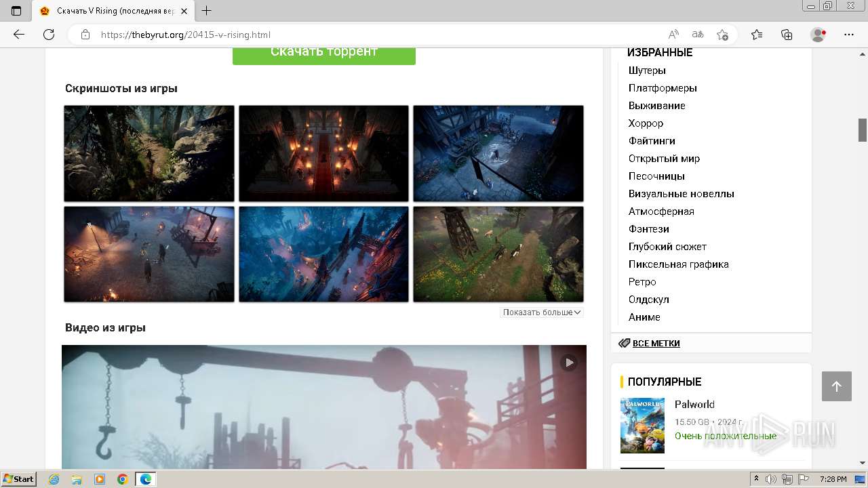
Task: Open Edge Collections panel
Action: click(787, 35)
